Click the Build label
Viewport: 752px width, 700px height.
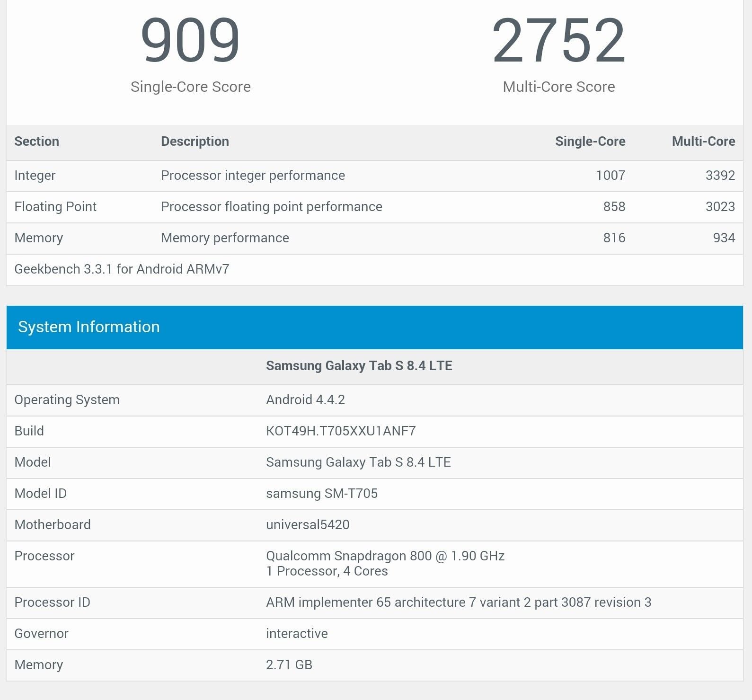[29, 431]
